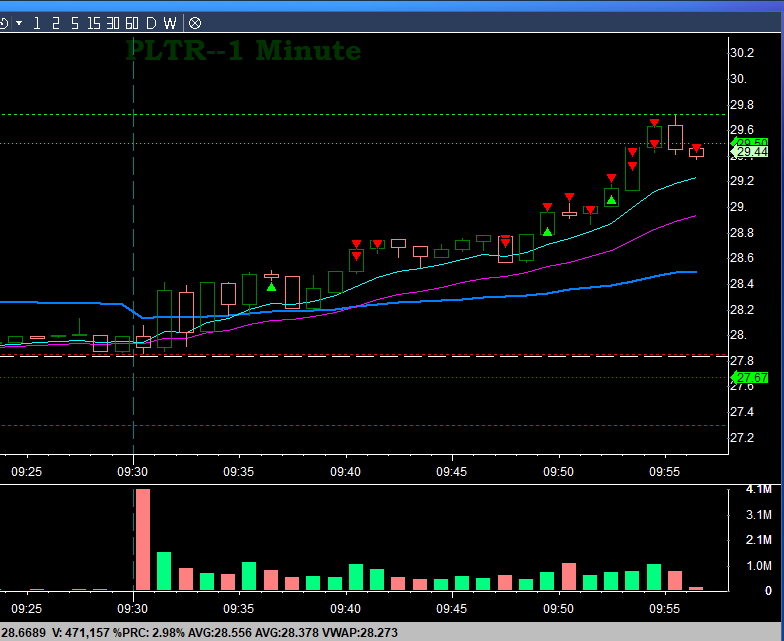Open the dropdown arrow beside the clock icon

(19, 23)
